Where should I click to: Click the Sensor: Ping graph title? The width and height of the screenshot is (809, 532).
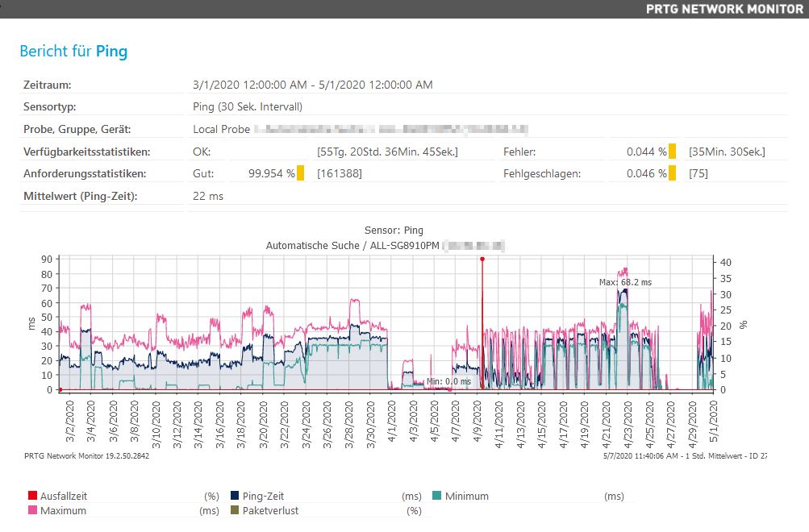click(393, 231)
